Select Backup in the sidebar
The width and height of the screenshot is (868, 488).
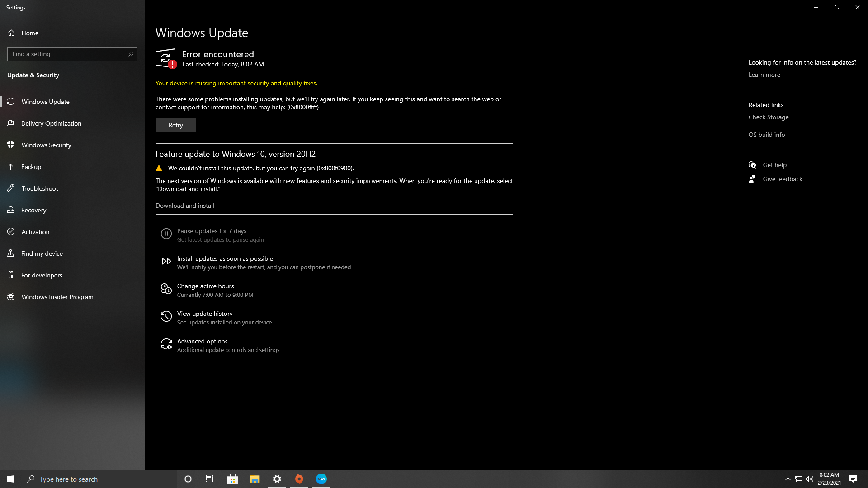[x=72, y=167]
